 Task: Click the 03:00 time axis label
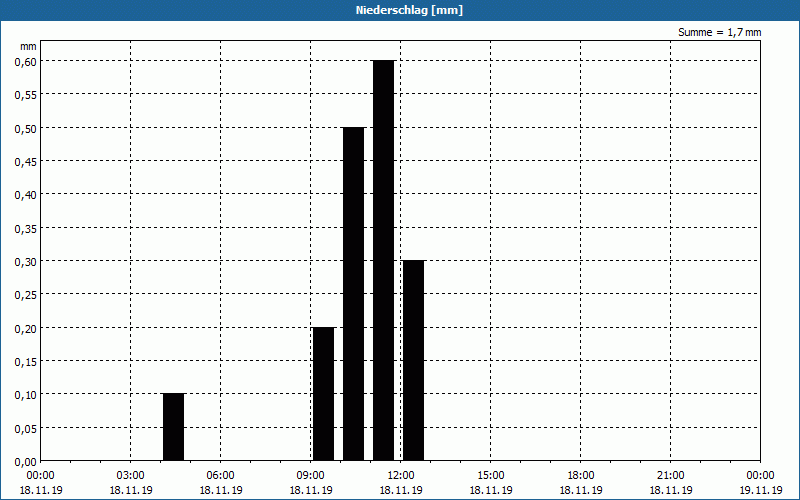coord(131,476)
